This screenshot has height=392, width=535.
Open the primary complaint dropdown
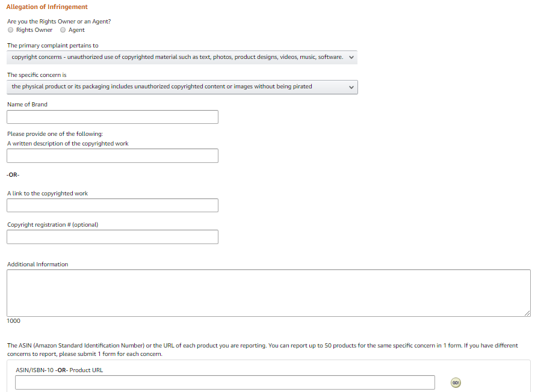[x=182, y=57]
